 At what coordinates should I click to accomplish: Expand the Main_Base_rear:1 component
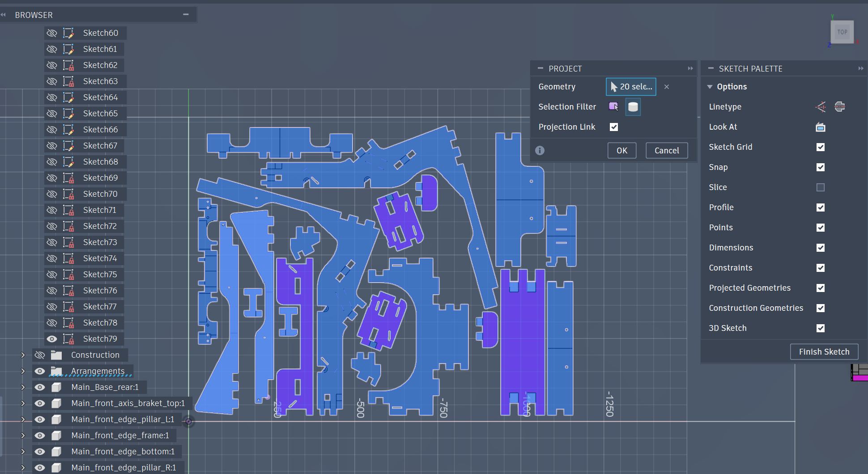(x=23, y=387)
